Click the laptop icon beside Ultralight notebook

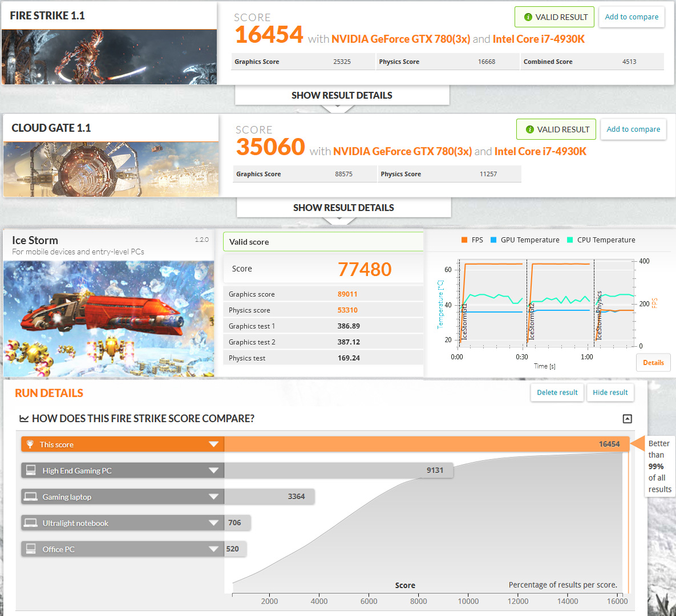pyautogui.click(x=31, y=523)
